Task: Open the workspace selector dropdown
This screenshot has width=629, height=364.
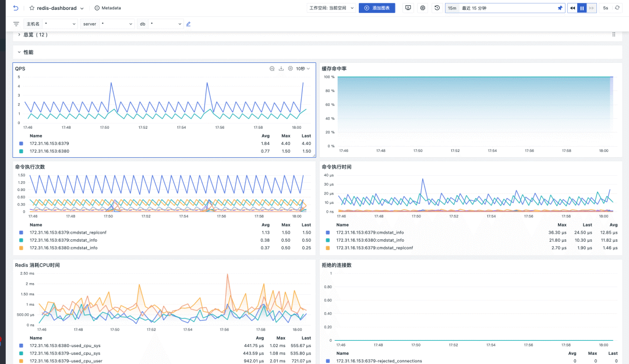Action: tap(331, 8)
